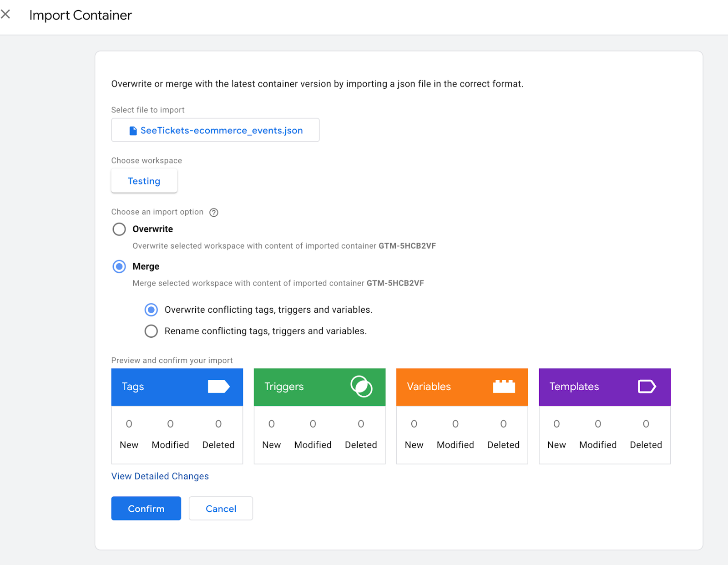Click Modified count under Triggers
Viewport: 728px width, 565px height.
[313, 424]
